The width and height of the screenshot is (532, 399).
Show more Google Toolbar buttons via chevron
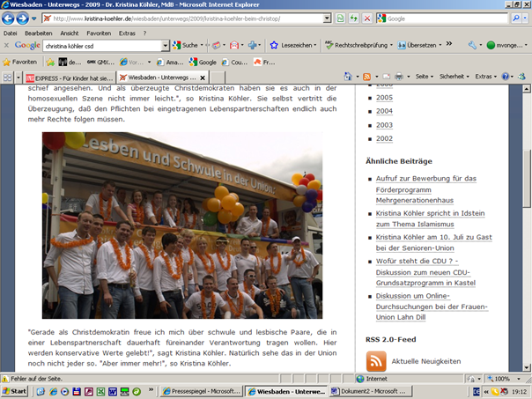pos(449,44)
